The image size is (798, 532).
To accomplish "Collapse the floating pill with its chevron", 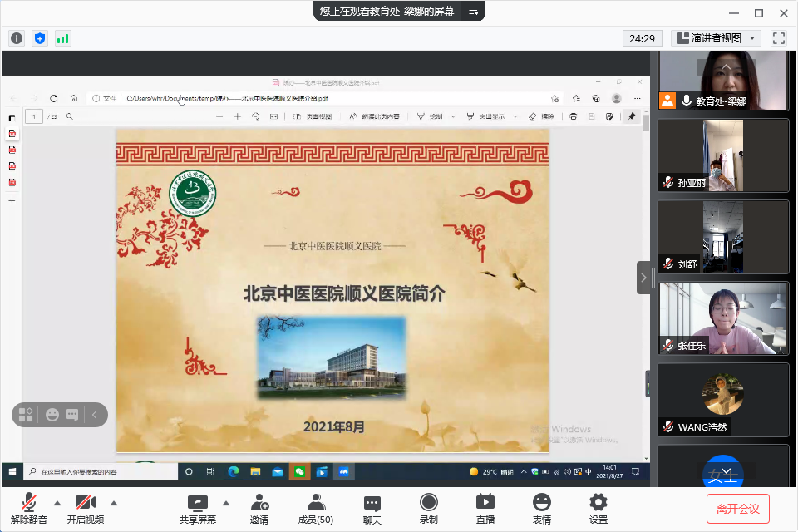I will point(94,415).
